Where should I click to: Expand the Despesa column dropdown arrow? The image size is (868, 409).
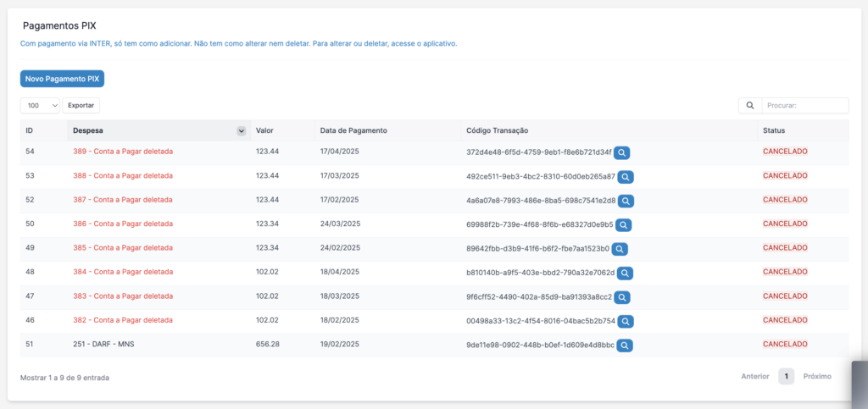[241, 131]
